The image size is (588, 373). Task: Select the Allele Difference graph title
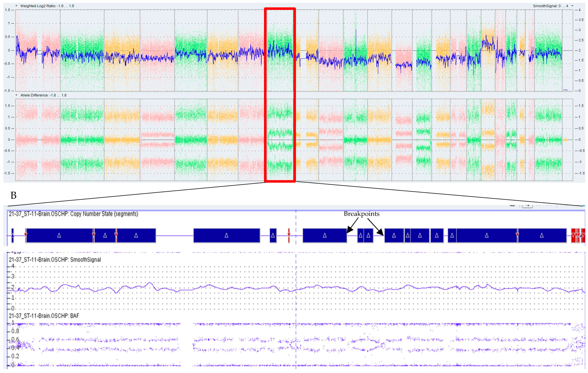point(43,95)
